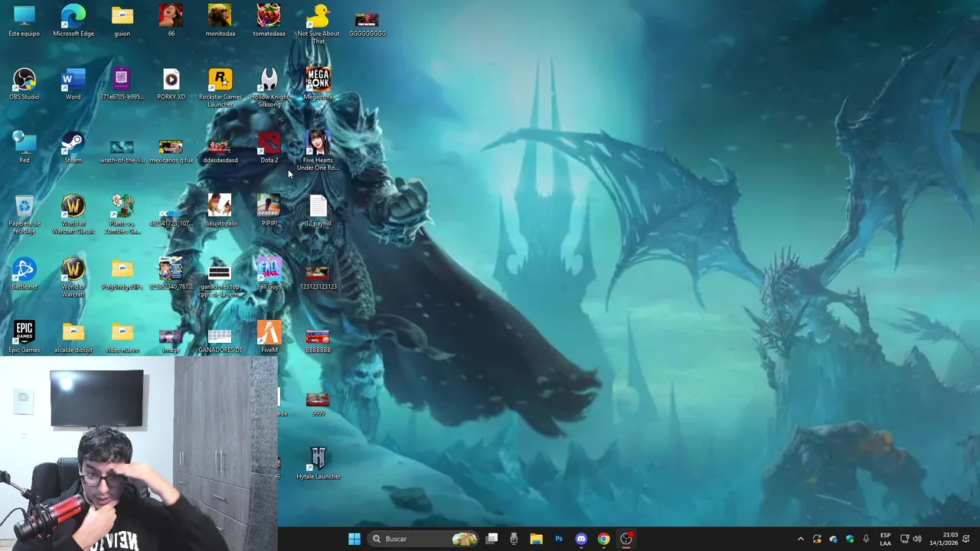980x551 pixels.
Task: Open OneDrive cloud tray icon
Action: click(x=833, y=539)
